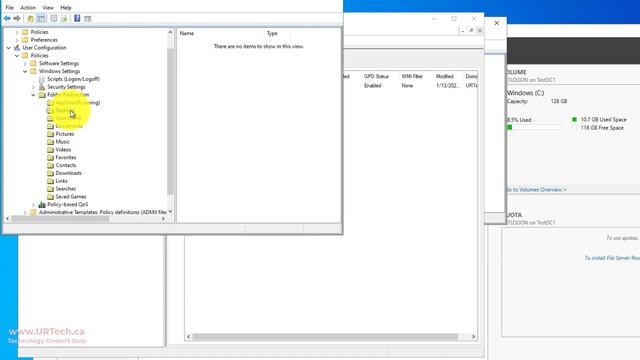Viewport: 640px width, 360px height.
Task: Click the console tree vertical scrollbar
Action: pyautogui.click(x=170, y=121)
